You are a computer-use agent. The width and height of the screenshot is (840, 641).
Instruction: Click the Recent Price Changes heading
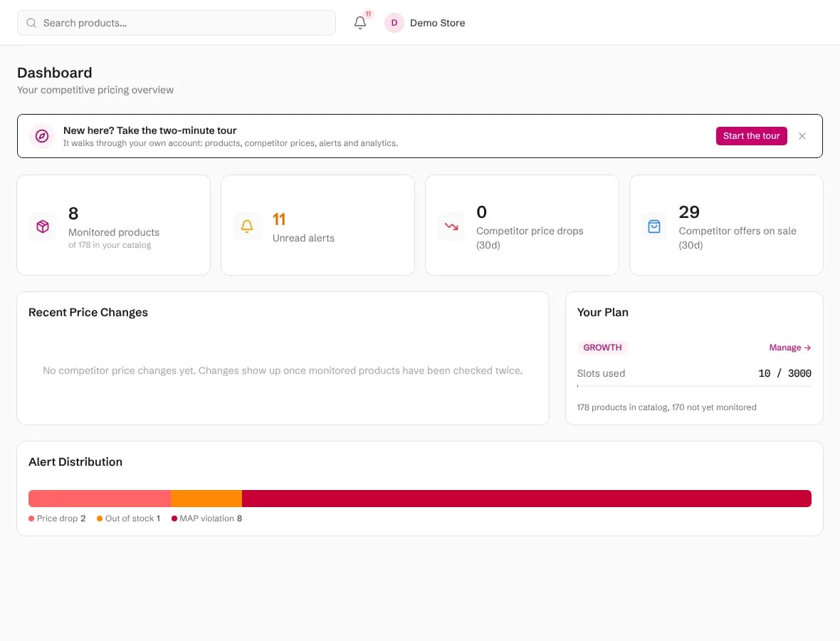click(88, 313)
